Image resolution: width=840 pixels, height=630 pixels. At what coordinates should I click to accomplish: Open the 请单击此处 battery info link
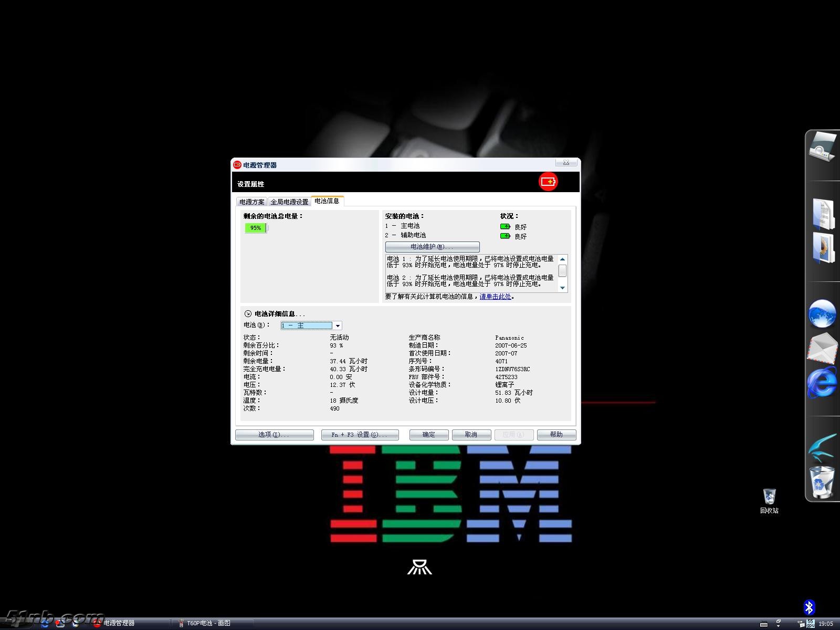click(x=495, y=297)
